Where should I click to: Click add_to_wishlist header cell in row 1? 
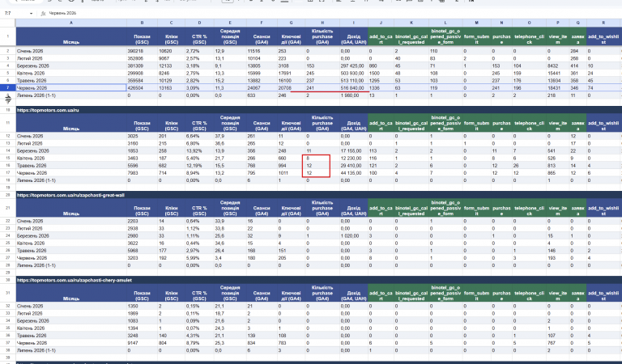603,36
